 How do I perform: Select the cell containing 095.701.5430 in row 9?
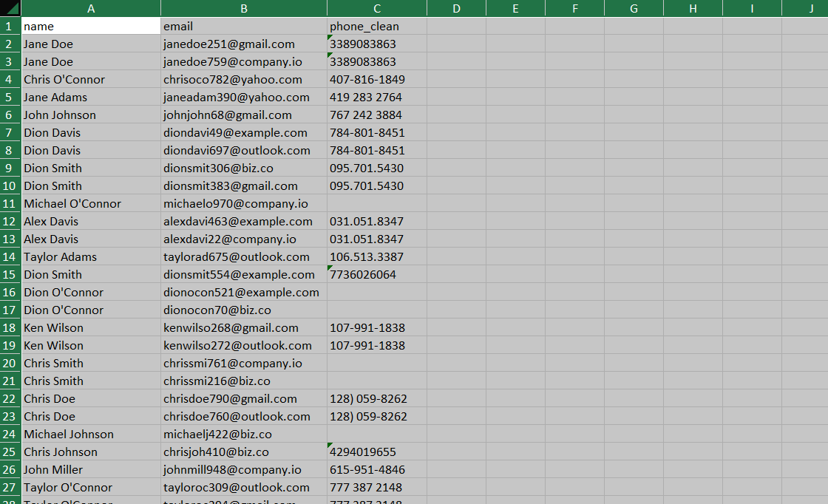tap(376, 168)
